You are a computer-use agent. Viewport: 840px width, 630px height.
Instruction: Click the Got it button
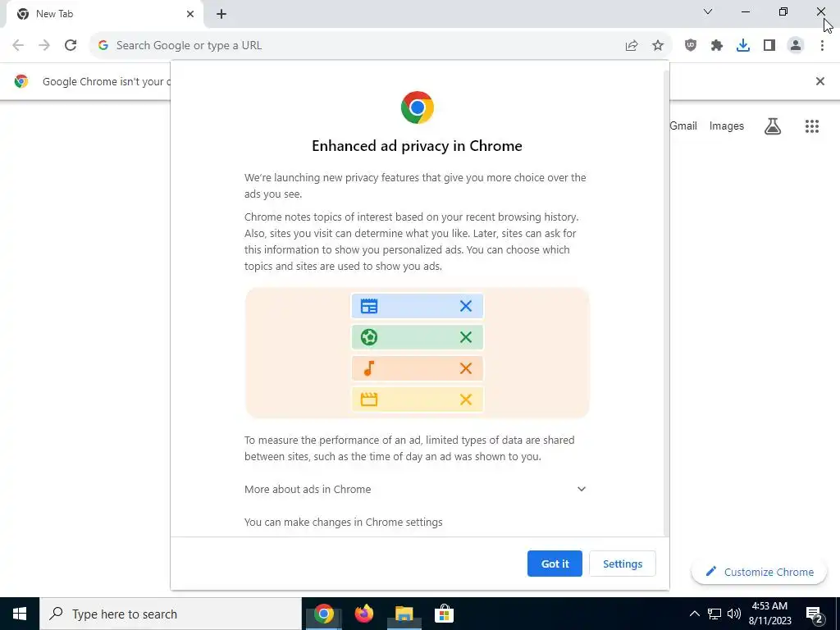click(x=555, y=564)
